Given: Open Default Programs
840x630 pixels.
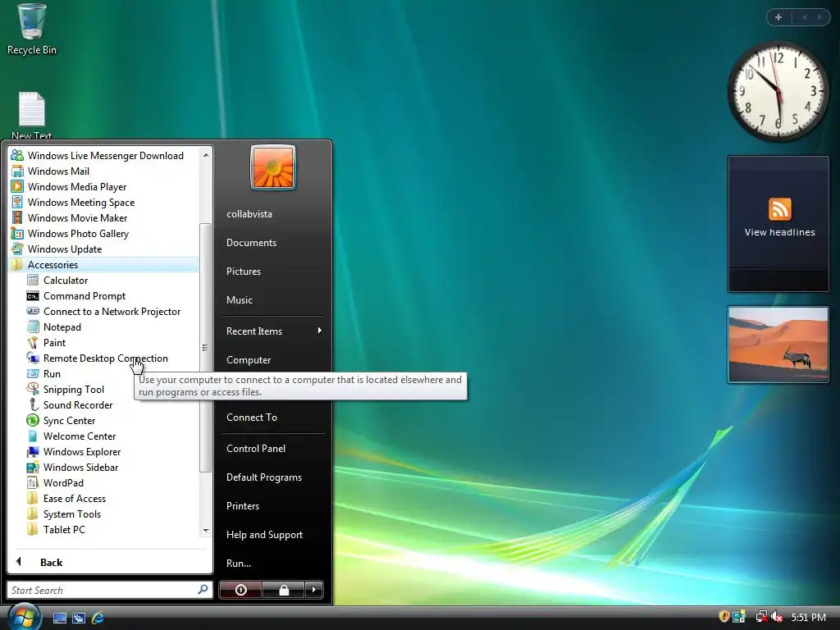Looking at the screenshot, I should pos(264,477).
